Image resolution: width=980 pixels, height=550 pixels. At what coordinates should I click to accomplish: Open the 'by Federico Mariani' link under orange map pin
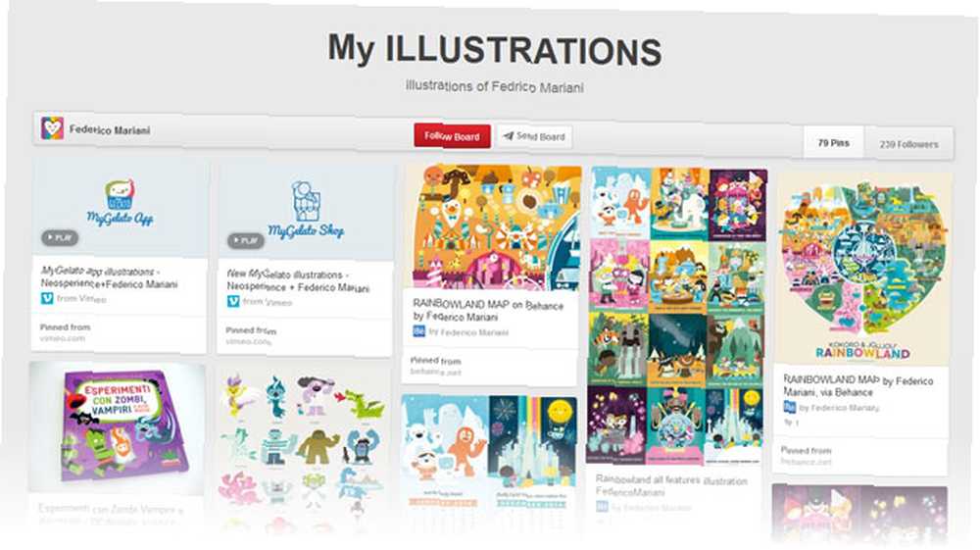pos(468,332)
